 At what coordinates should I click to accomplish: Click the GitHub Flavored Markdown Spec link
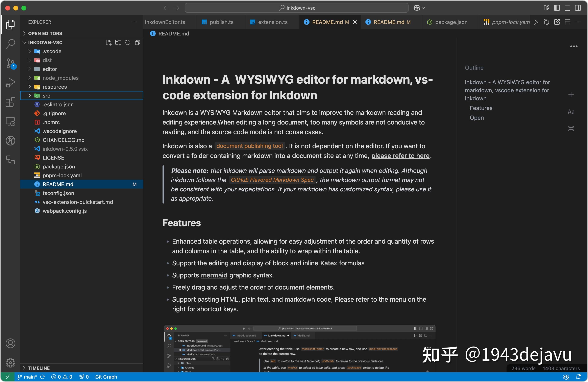(272, 180)
